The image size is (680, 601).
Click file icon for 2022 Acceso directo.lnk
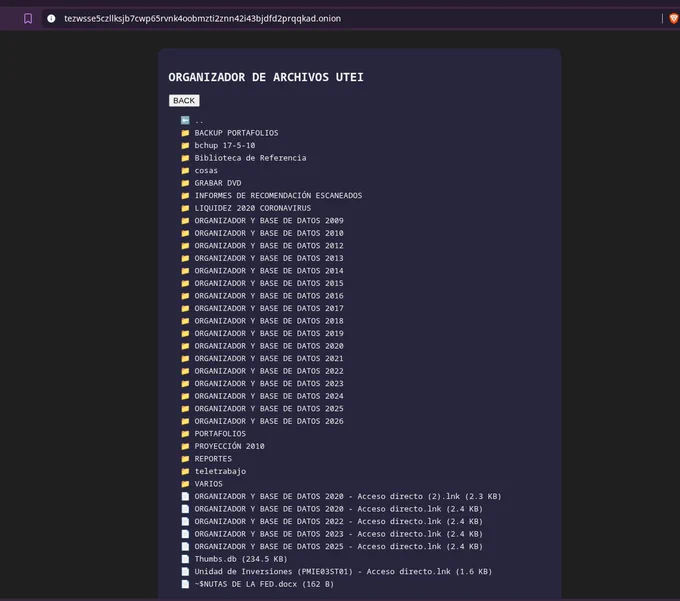pyautogui.click(x=185, y=522)
